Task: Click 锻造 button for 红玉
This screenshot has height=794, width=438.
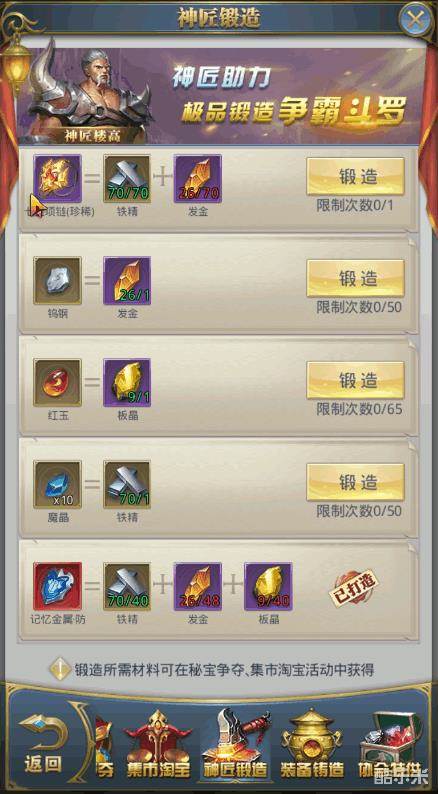Action: [x=355, y=380]
